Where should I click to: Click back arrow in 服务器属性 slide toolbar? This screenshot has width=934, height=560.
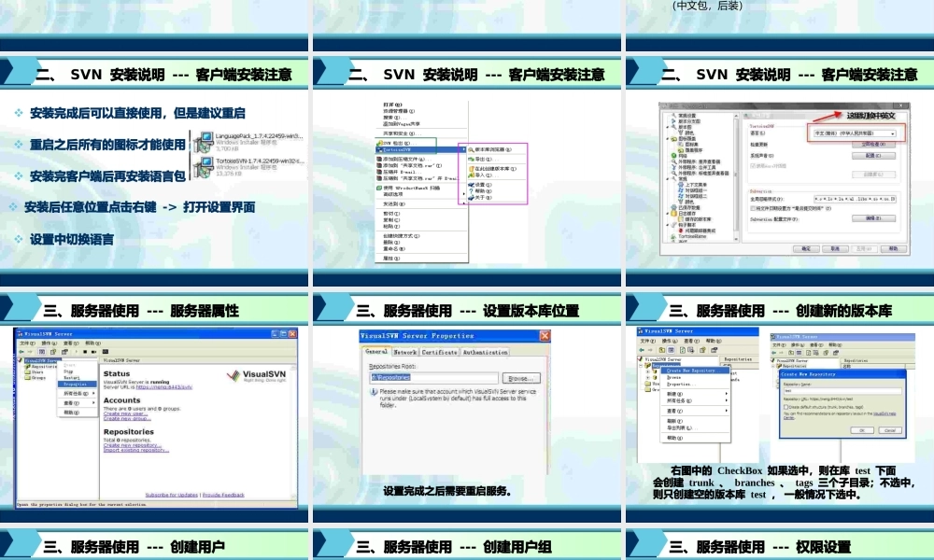coord(21,352)
